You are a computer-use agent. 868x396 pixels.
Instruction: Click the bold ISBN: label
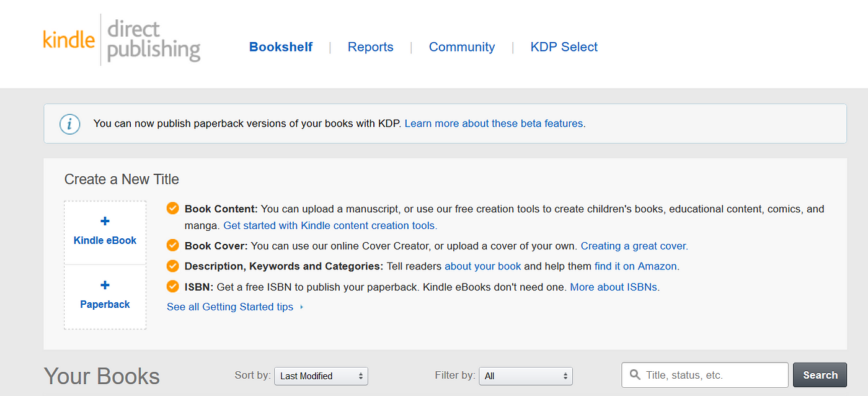pyautogui.click(x=199, y=287)
